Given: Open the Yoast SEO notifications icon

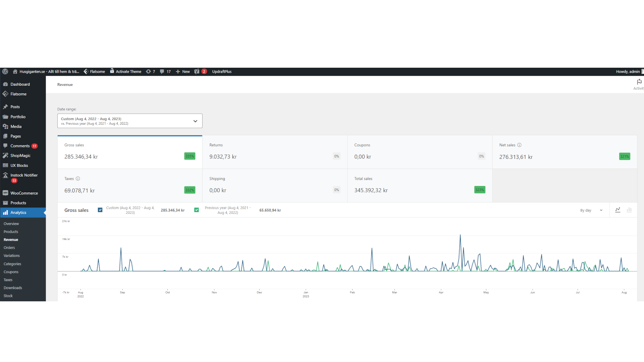Looking at the screenshot, I should 197,71.
